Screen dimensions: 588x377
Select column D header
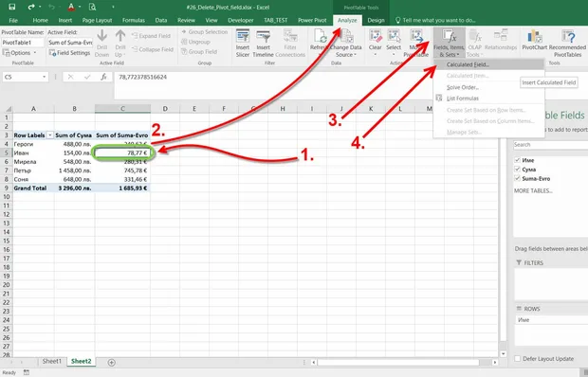[165, 109]
